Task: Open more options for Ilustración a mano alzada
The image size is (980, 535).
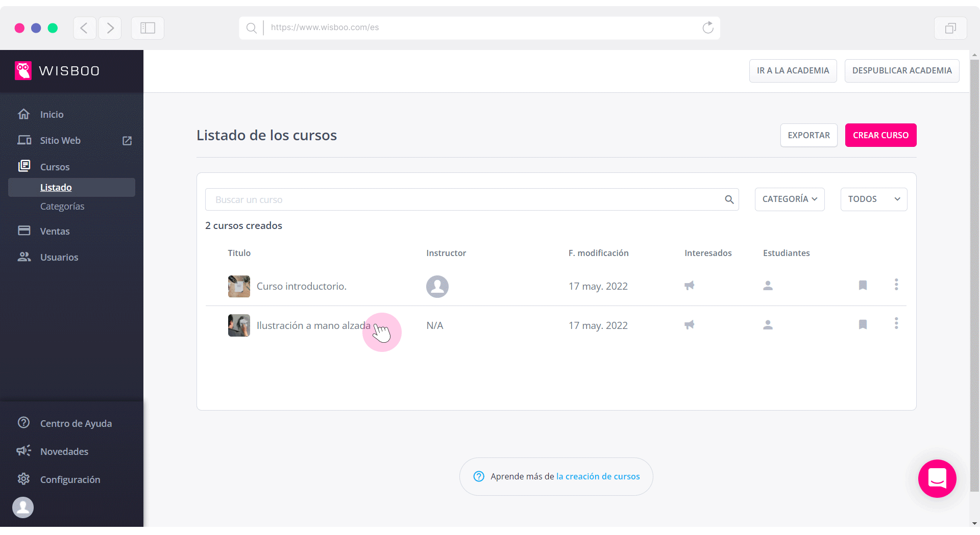Action: 896,323
